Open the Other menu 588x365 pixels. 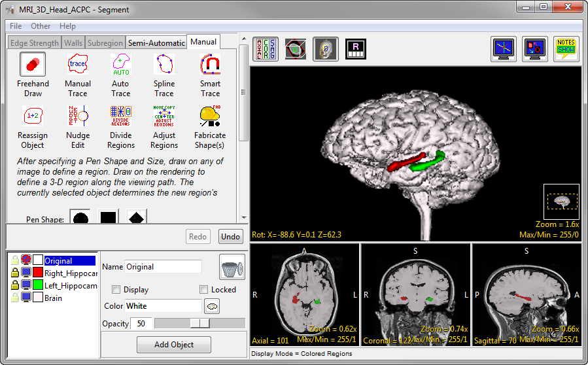pyautogui.click(x=41, y=26)
